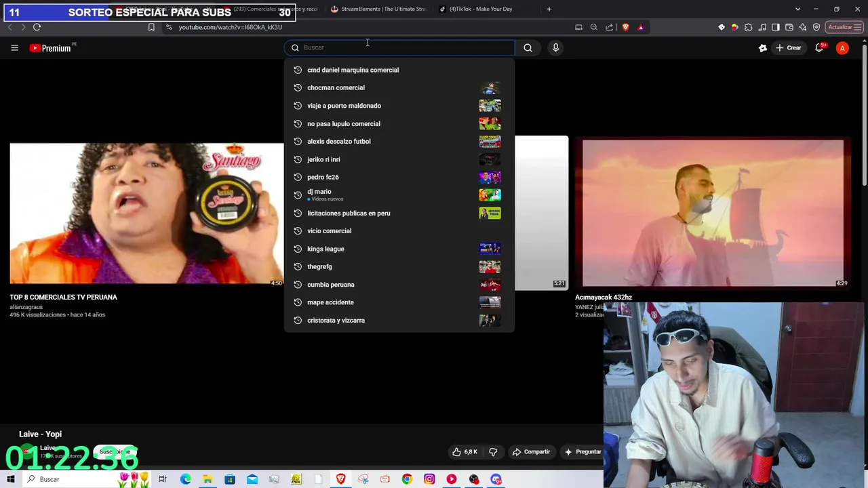The width and height of the screenshot is (868, 488).
Task: Dislike the Laive - Yopi video
Action: (x=493, y=451)
